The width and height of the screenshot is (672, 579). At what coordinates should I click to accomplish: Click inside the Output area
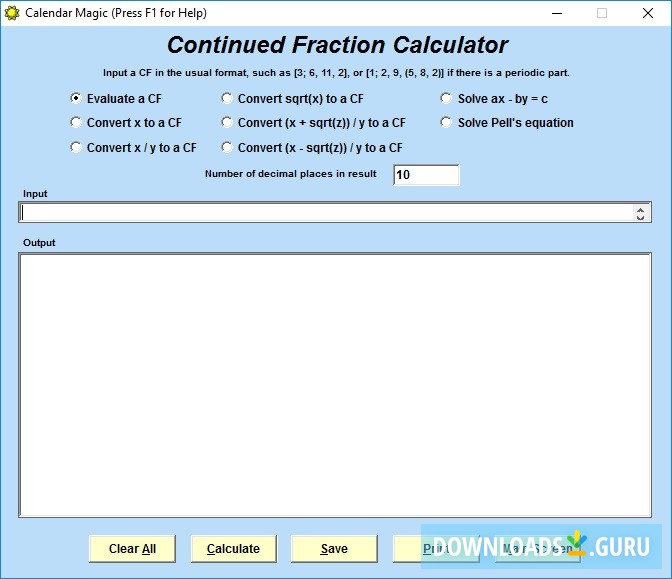point(335,385)
